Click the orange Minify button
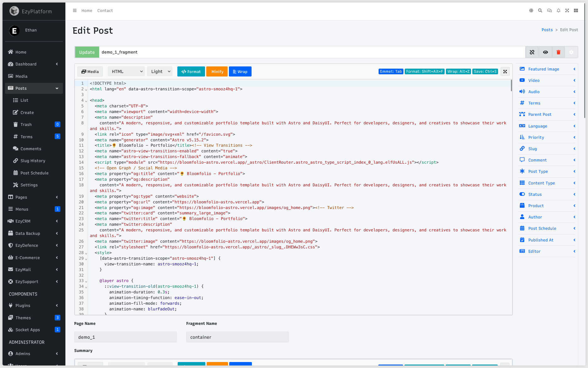This screenshot has width=588, height=368. click(x=217, y=72)
